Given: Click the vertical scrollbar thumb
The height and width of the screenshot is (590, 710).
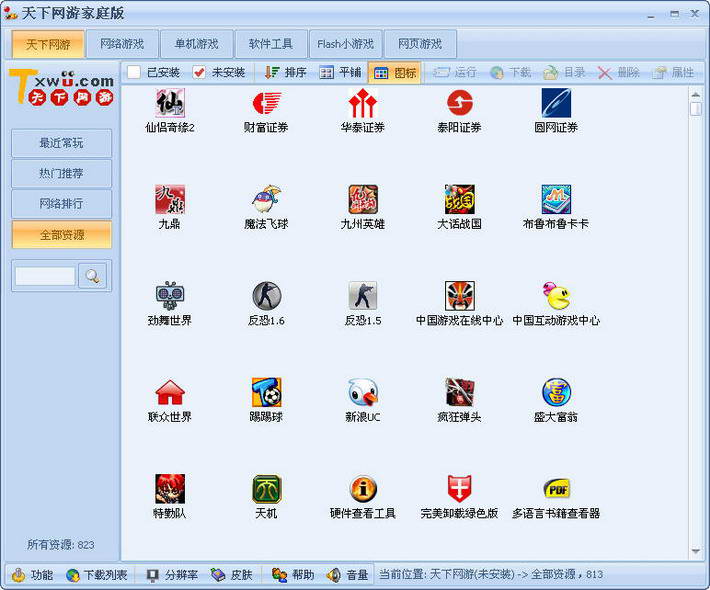Looking at the screenshot, I should (x=696, y=109).
